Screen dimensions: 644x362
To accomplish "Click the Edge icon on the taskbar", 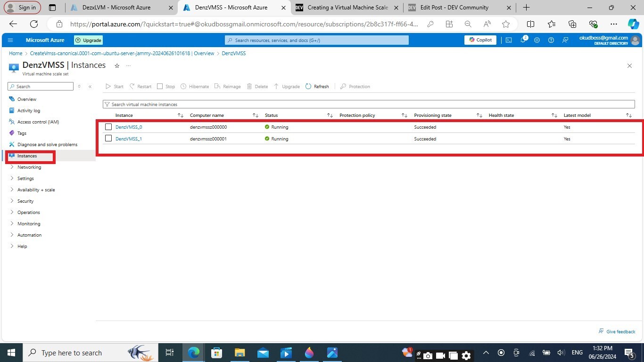I will tap(194, 353).
